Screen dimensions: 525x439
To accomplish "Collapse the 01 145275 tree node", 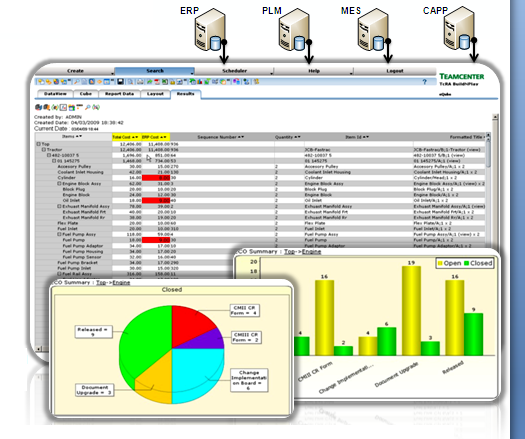I will (x=54, y=161).
